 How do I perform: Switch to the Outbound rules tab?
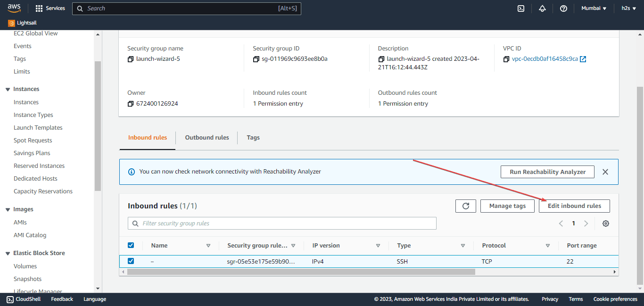(207, 138)
